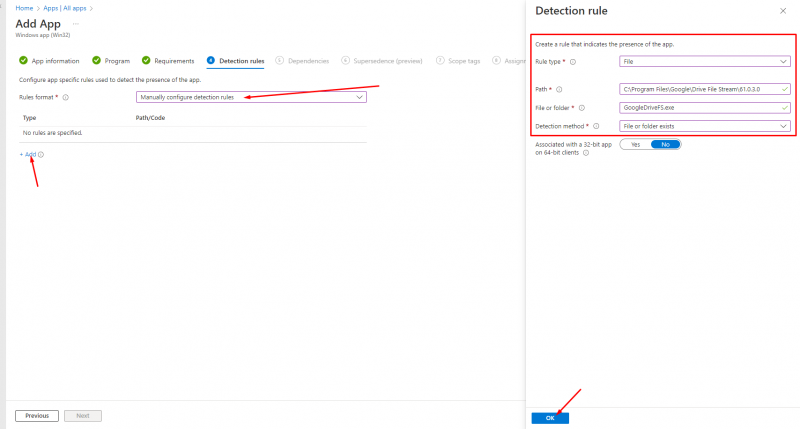The width and height of the screenshot is (800, 429).
Task: Click the info icon next to Add
Action: (41, 155)
